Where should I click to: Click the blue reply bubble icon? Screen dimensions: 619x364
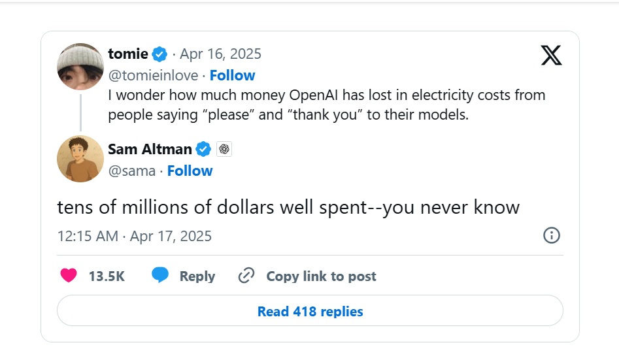[160, 275]
